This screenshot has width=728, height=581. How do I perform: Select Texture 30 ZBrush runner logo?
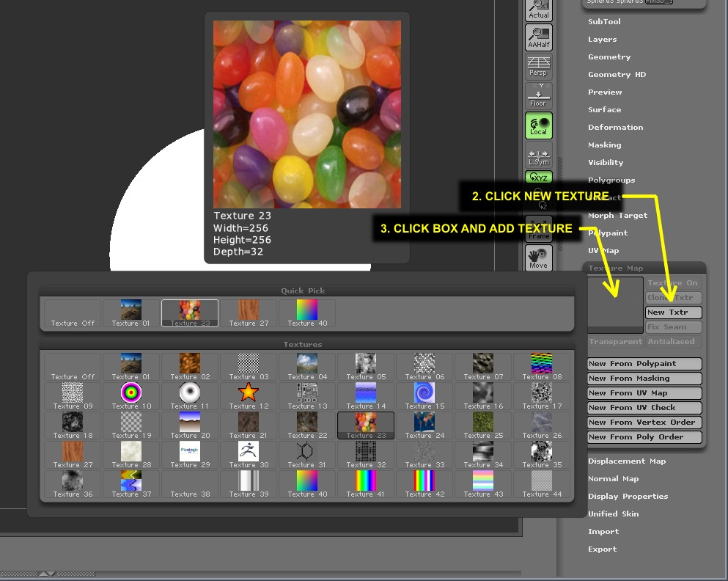249,454
